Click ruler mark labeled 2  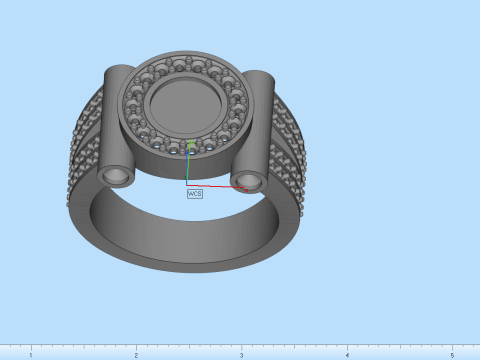tap(136, 355)
